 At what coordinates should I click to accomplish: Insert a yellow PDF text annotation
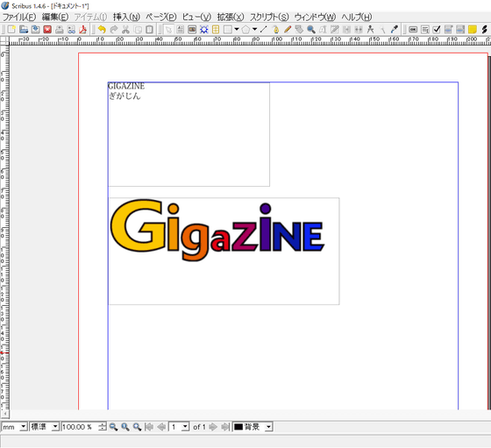point(473,30)
